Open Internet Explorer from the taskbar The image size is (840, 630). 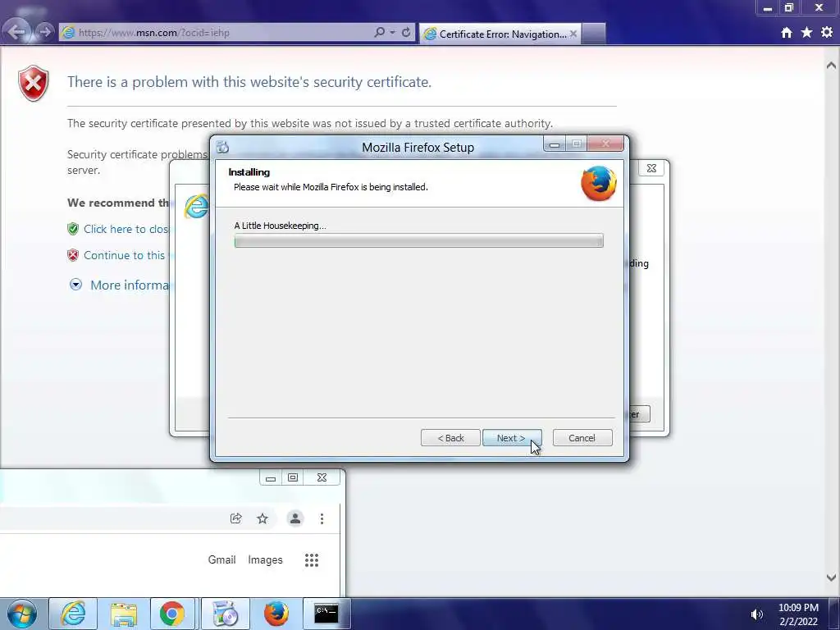pos(73,614)
